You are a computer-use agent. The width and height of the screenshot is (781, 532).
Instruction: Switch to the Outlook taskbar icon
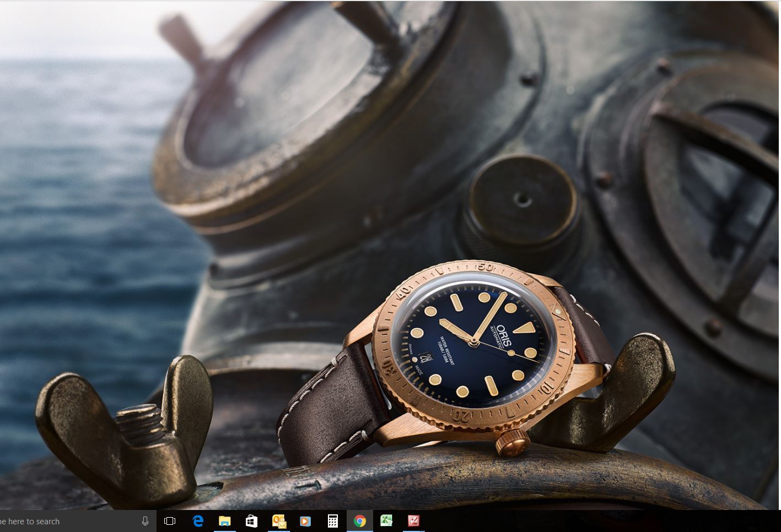tap(279, 521)
